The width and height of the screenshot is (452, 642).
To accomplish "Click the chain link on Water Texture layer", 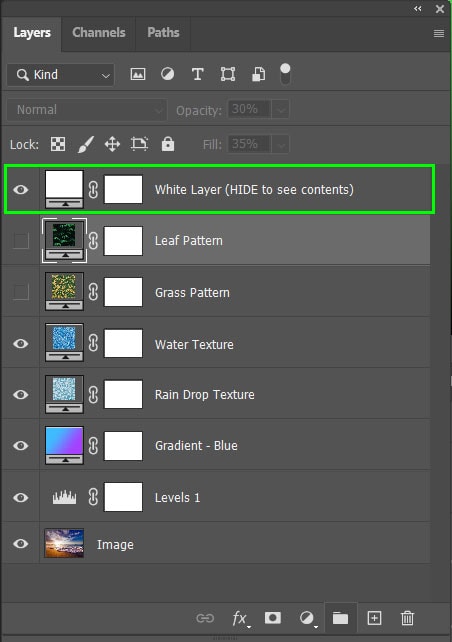I will tap(93, 344).
